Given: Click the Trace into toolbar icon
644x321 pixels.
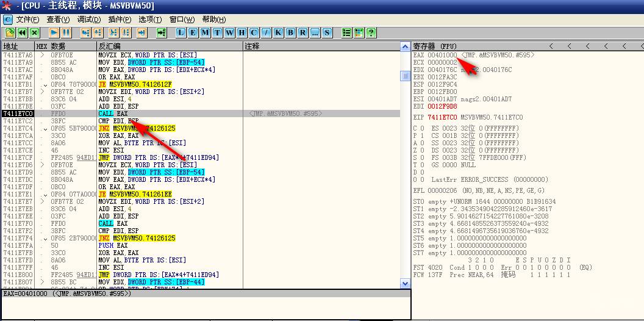Looking at the screenshot, I should (114, 33).
